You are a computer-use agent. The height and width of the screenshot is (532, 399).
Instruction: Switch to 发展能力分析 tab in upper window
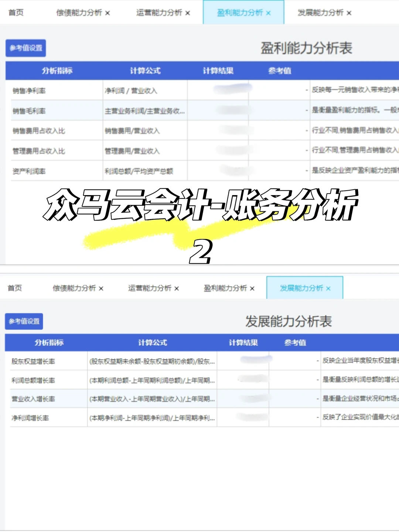pyautogui.click(x=320, y=13)
